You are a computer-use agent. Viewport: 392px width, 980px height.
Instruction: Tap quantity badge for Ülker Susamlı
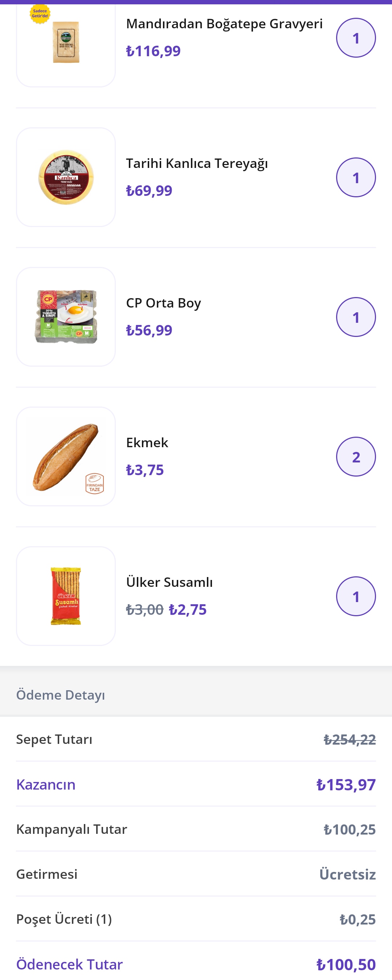356,596
